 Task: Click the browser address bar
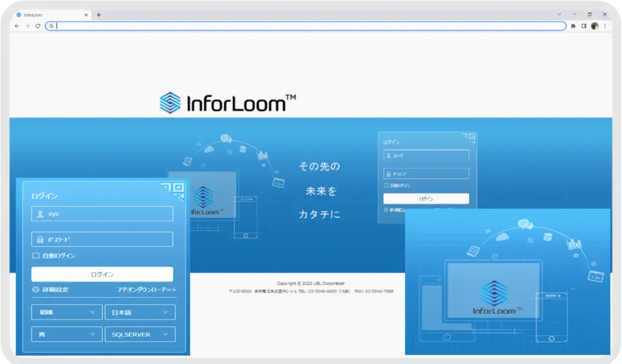[306, 25]
